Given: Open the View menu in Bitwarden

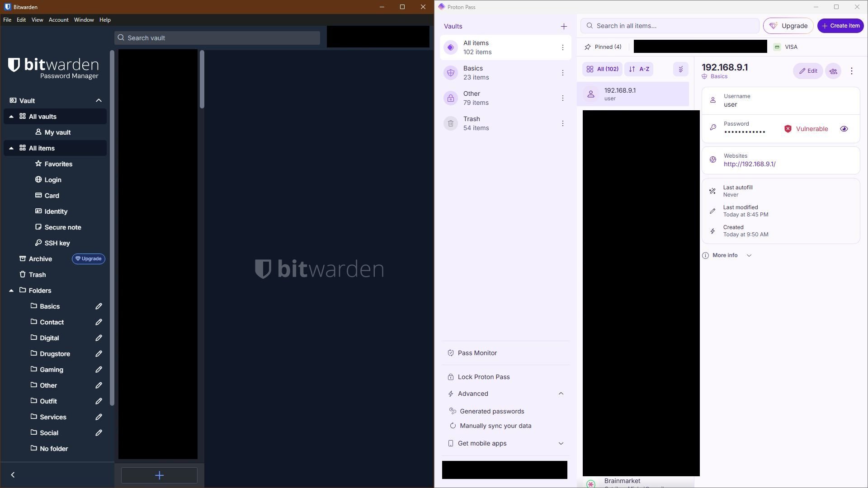Looking at the screenshot, I should (37, 20).
